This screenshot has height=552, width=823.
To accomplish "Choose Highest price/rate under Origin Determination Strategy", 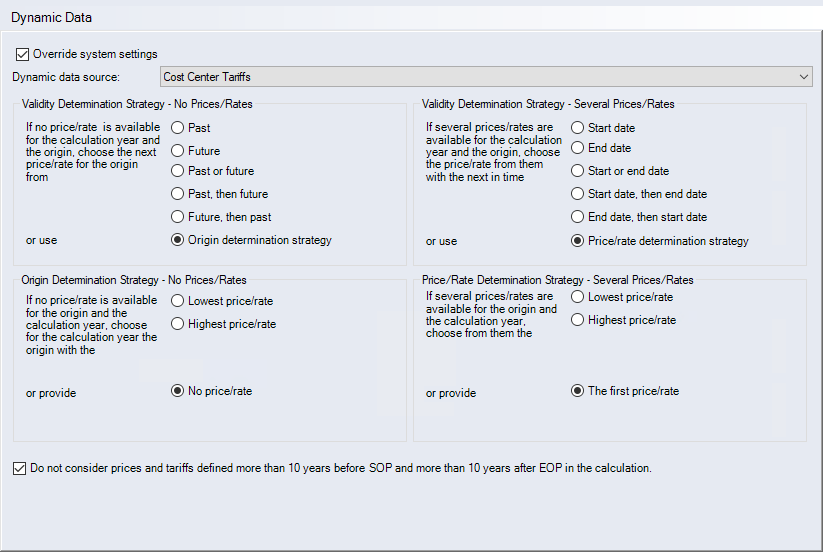I will (x=178, y=324).
